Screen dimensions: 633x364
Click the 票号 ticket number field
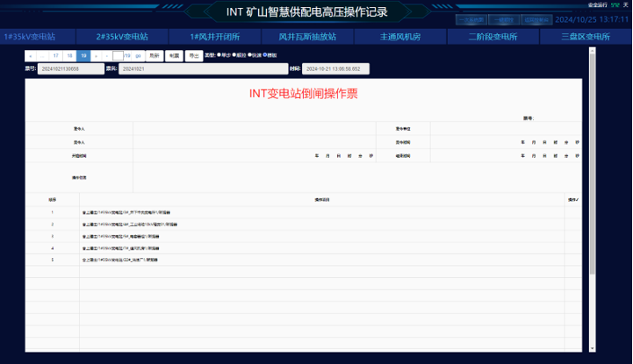point(71,68)
